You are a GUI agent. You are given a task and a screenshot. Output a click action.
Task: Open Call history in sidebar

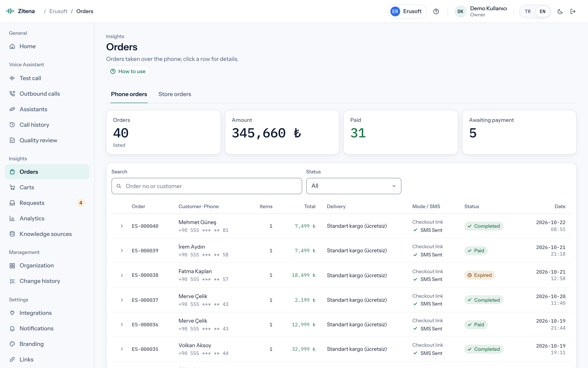point(47,125)
